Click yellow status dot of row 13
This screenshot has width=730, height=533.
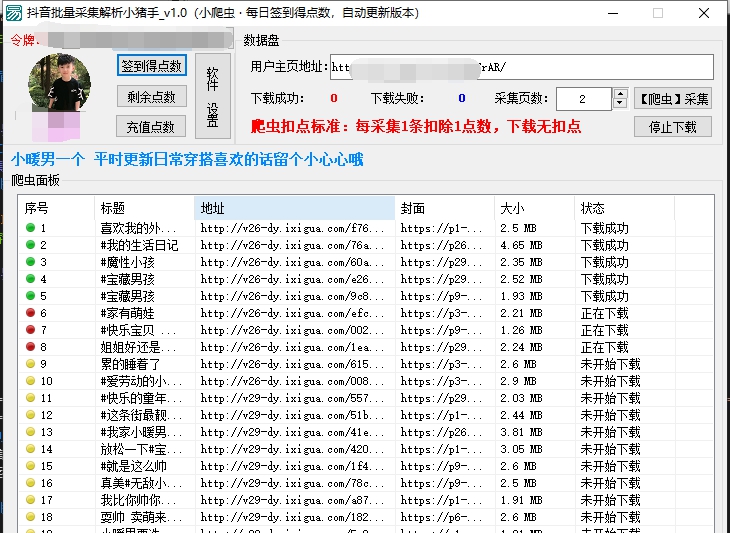(31, 432)
